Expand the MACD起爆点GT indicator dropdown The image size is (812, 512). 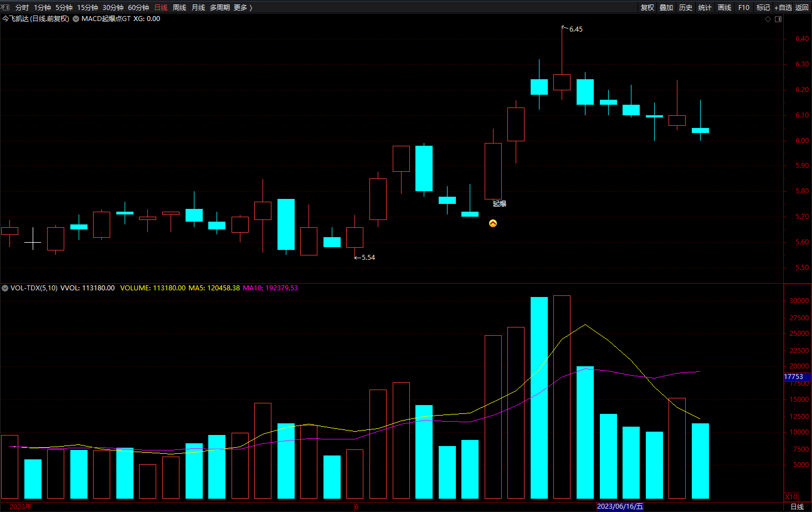(76, 19)
